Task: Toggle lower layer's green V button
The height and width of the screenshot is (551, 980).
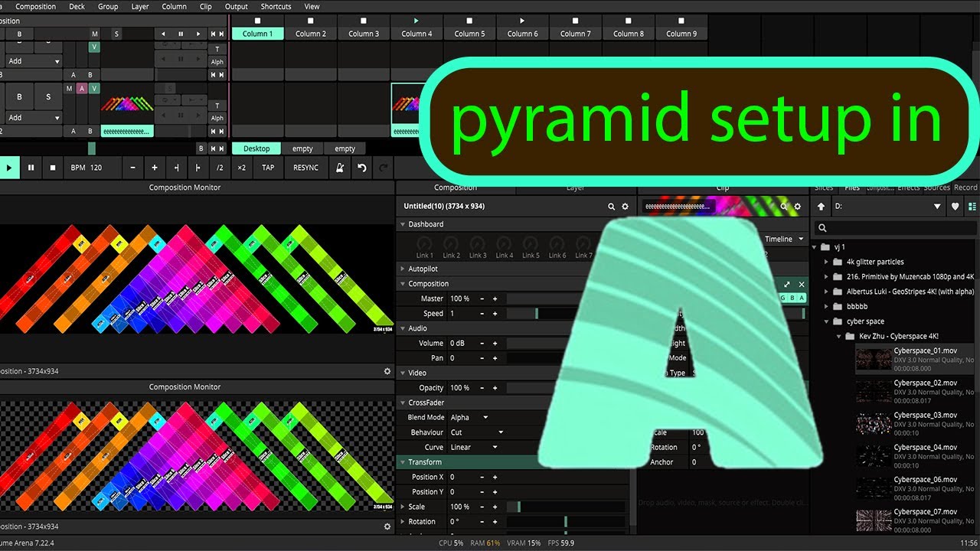Action: tap(94, 89)
